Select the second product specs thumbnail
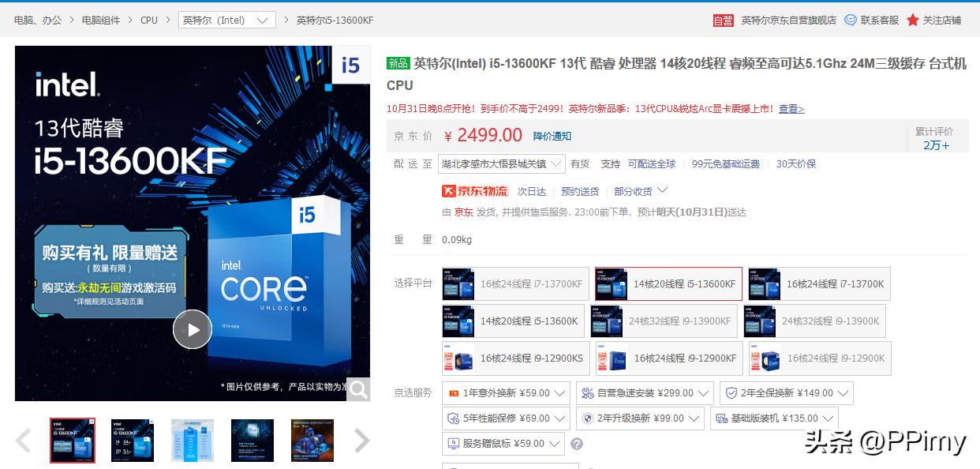This screenshot has width=980, height=469. click(133, 441)
